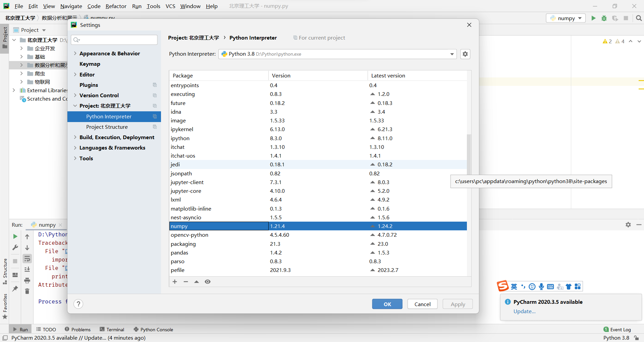This screenshot has width=644, height=342.
Task: Select the Debug icon in the top toolbar
Action: click(604, 18)
